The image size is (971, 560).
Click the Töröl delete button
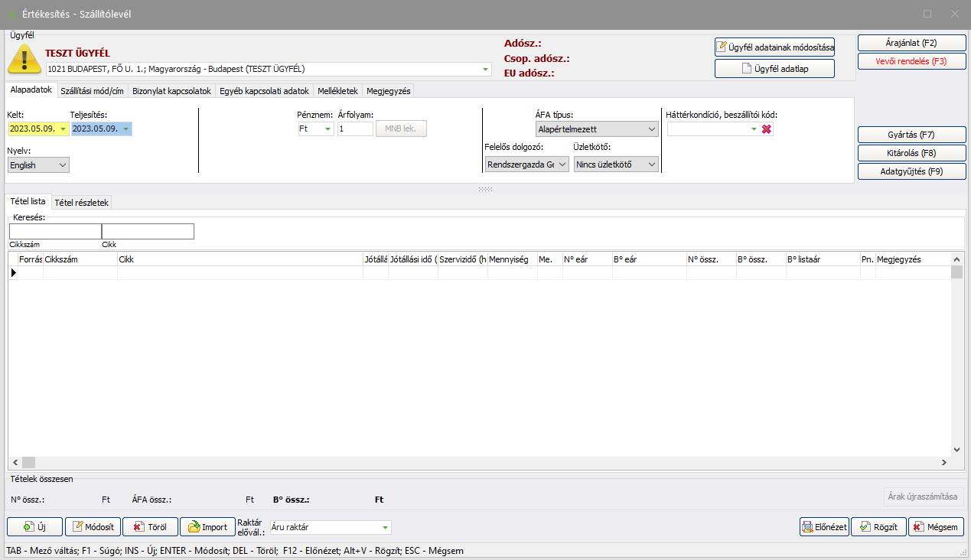click(150, 526)
